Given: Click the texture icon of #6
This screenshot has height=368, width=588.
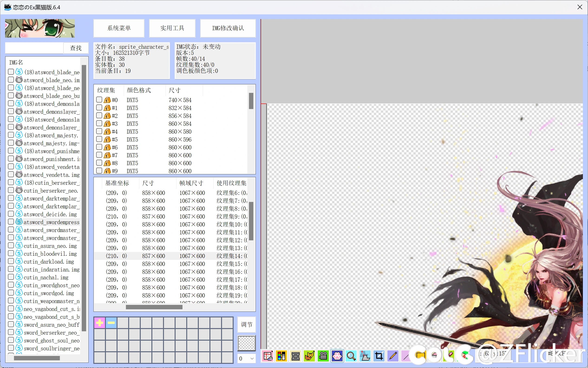Looking at the screenshot, I should pos(107,147).
